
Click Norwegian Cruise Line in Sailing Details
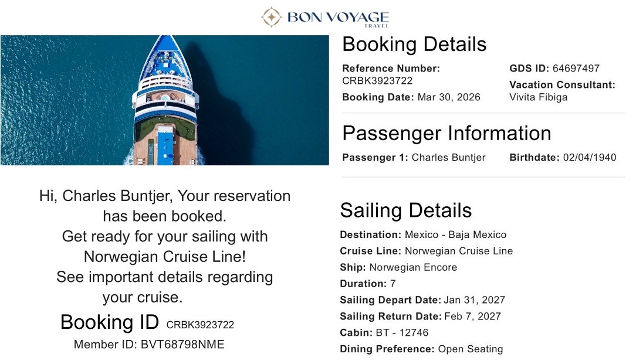coord(459,251)
